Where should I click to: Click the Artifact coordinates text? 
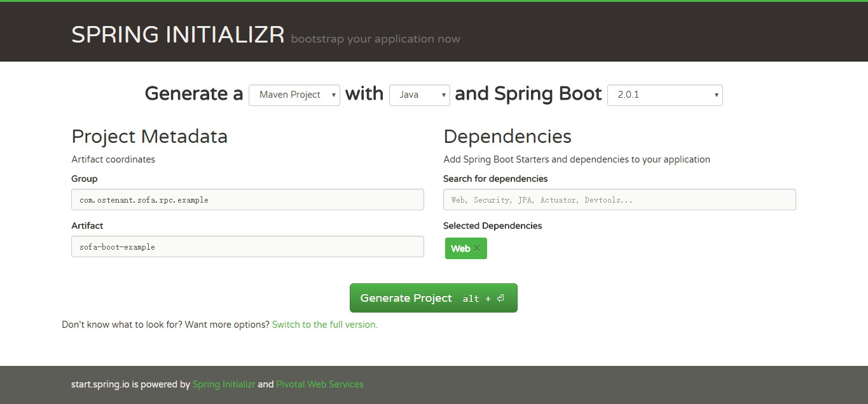click(113, 159)
